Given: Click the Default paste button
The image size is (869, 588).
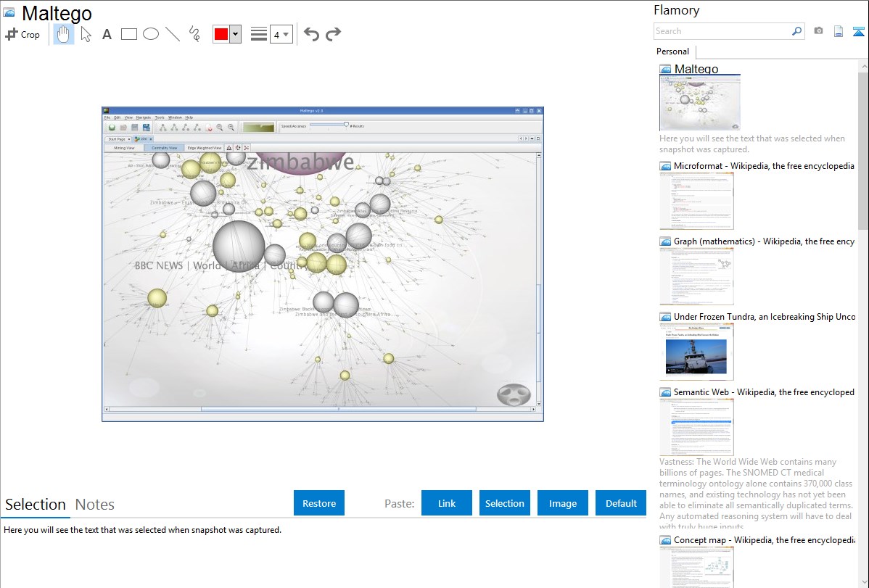Looking at the screenshot, I should click(x=621, y=503).
